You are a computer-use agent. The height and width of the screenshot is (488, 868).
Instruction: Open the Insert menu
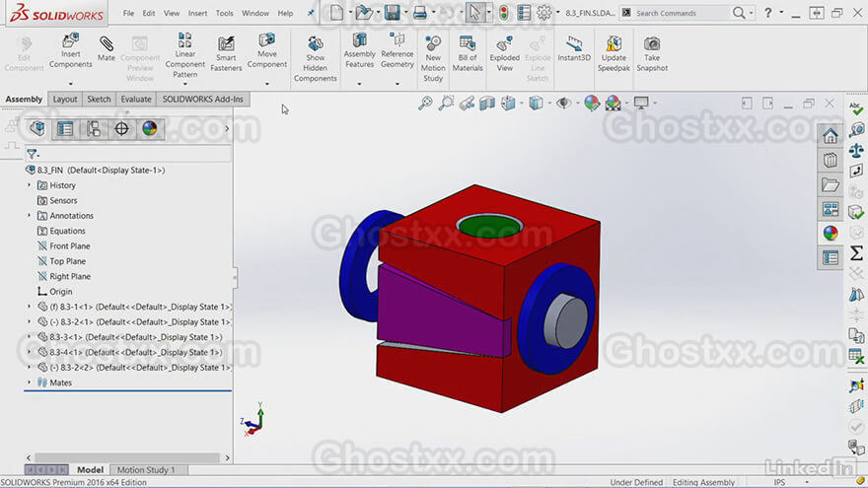[197, 13]
